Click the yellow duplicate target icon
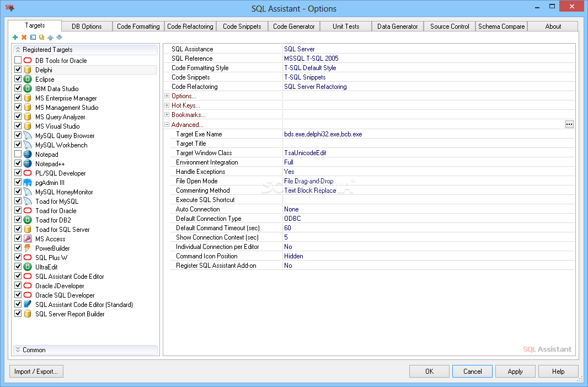 pos(41,37)
